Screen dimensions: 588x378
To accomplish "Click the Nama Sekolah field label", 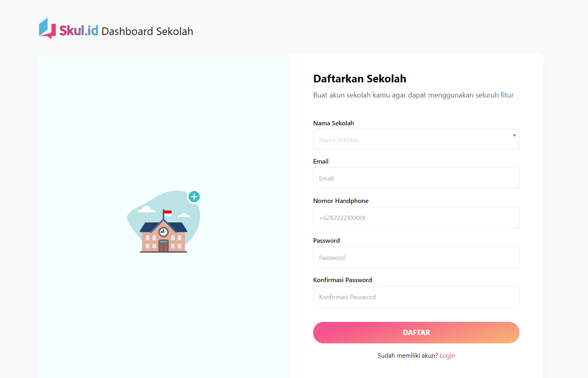I will pyautogui.click(x=333, y=123).
